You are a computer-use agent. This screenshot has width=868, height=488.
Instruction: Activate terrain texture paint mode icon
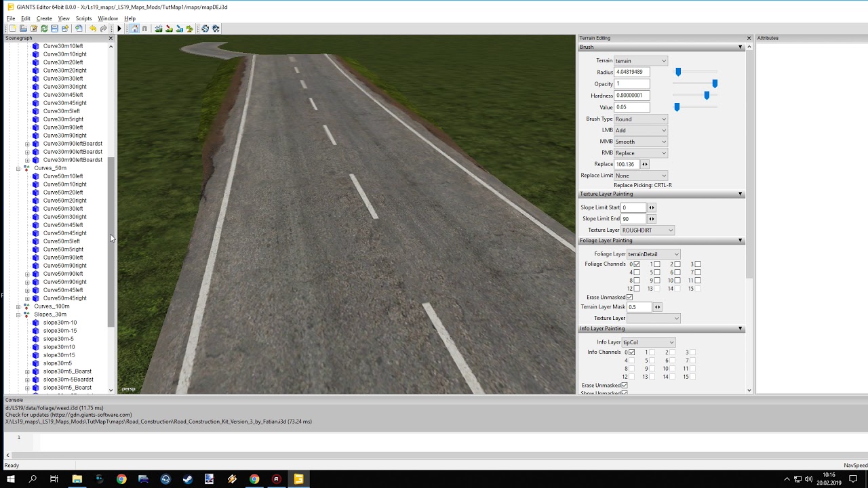[169, 28]
